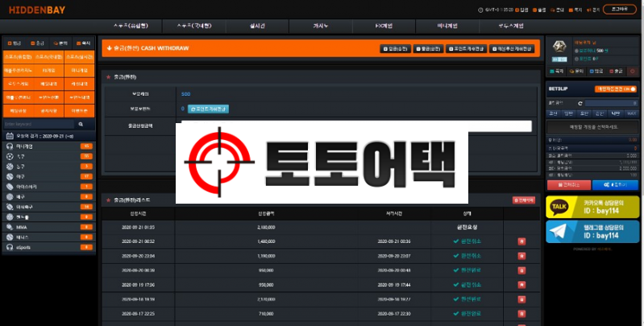The image size is (644, 326).
Task: Select the MMA sport icon
Action: point(10,227)
